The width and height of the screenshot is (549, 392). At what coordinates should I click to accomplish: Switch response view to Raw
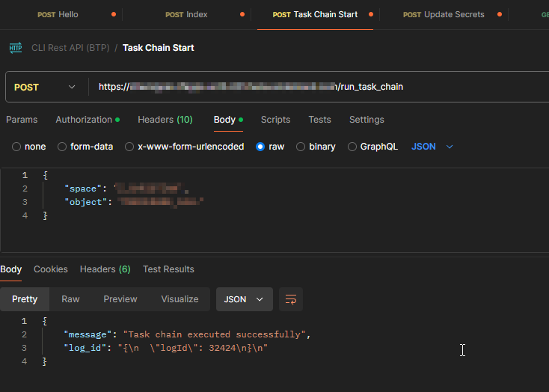[x=70, y=299]
